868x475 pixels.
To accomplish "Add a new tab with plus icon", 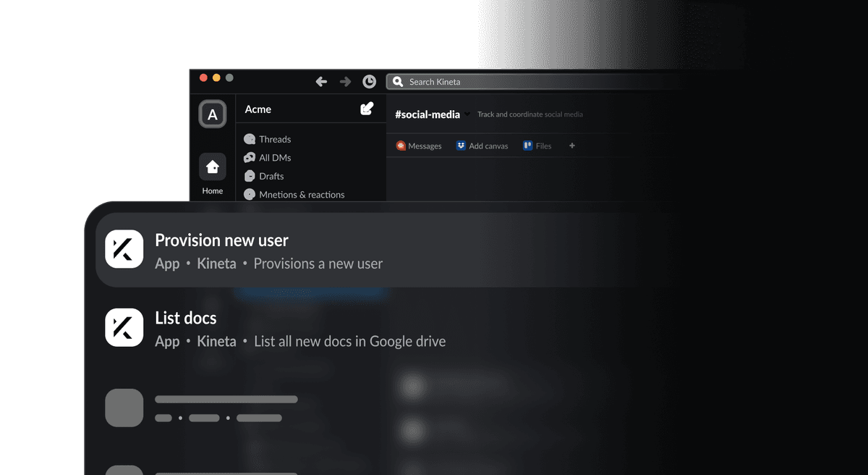I will tap(572, 146).
